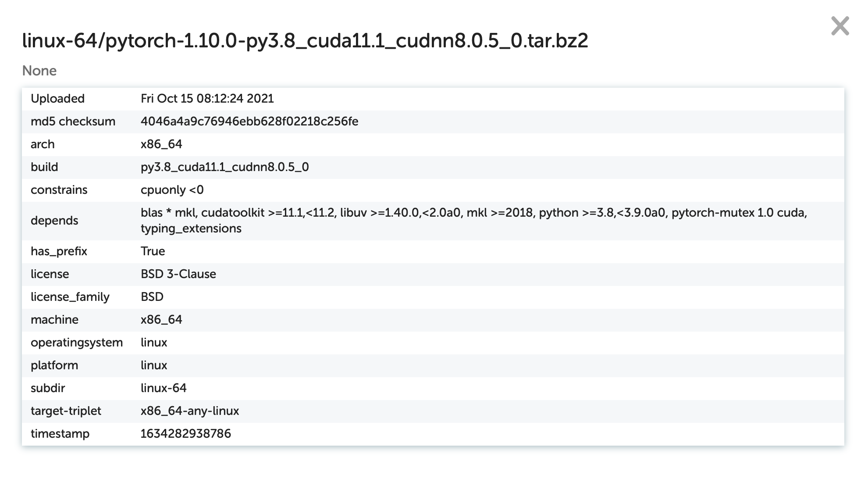Click the license_family BSD value
The width and height of the screenshot is (868, 486).
click(152, 297)
